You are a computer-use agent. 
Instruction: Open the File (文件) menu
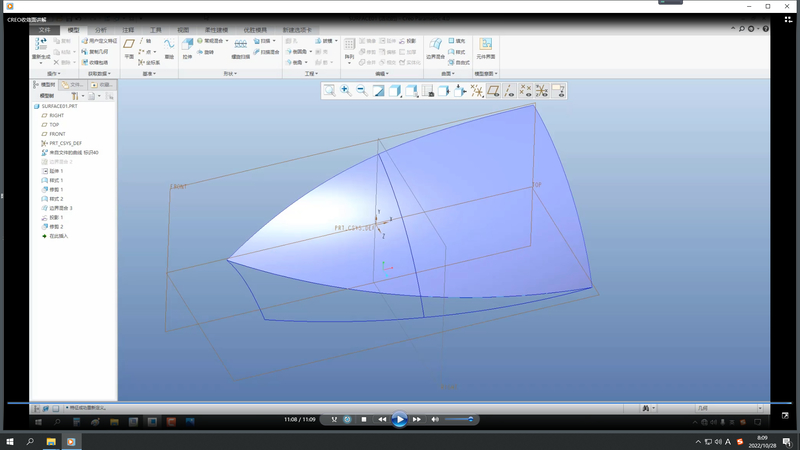(x=45, y=30)
